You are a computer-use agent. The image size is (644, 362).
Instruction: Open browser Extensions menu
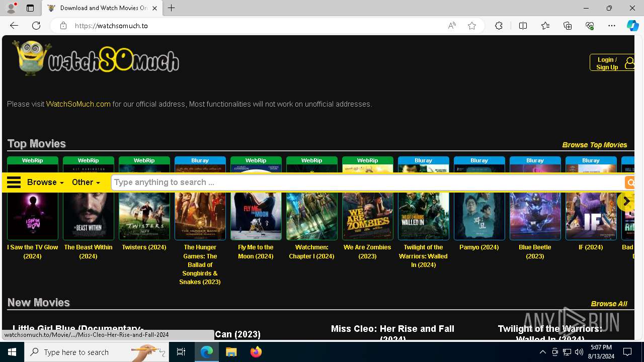click(499, 26)
